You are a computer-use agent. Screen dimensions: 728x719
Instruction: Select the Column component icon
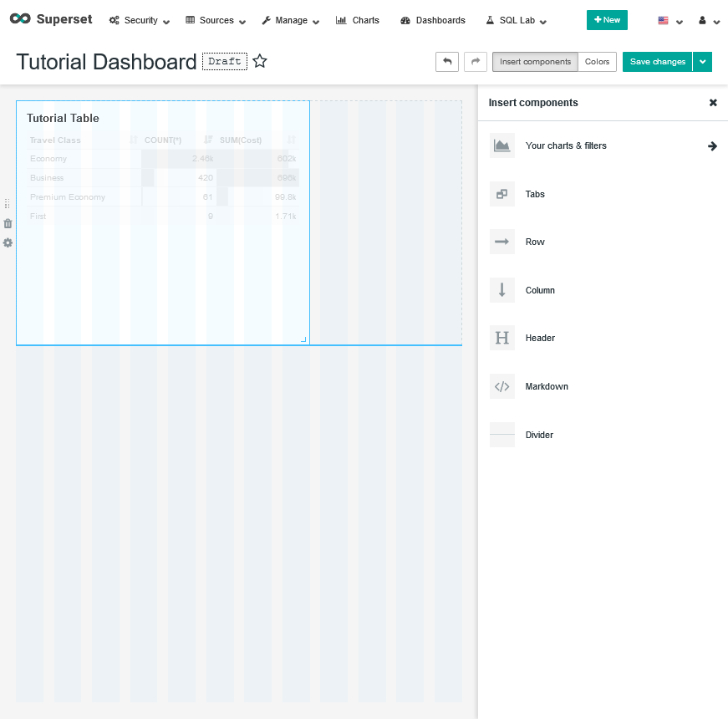click(x=501, y=290)
